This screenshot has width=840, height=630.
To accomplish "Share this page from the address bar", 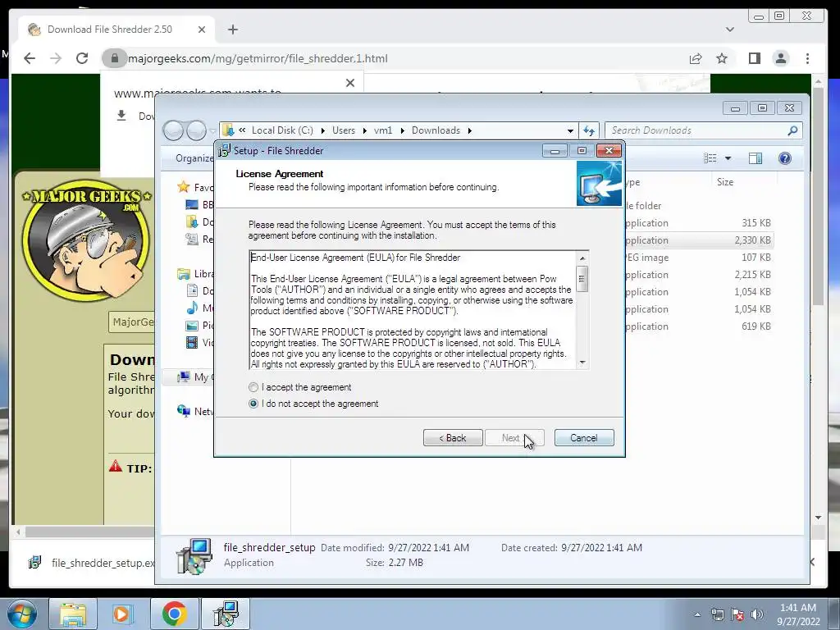I will (696, 58).
